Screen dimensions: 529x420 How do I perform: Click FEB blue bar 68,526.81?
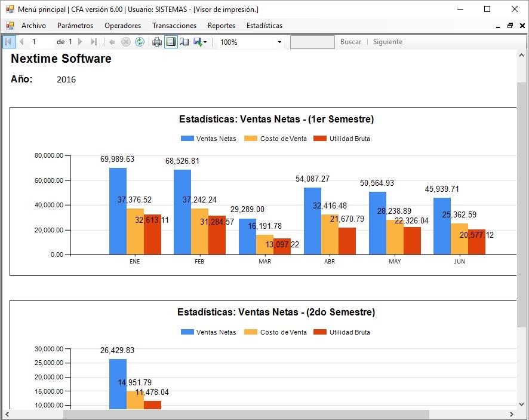(x=182, y=212)
